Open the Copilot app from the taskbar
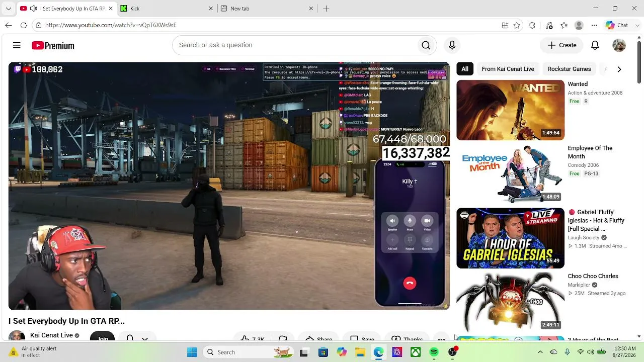 pos(342,352)
